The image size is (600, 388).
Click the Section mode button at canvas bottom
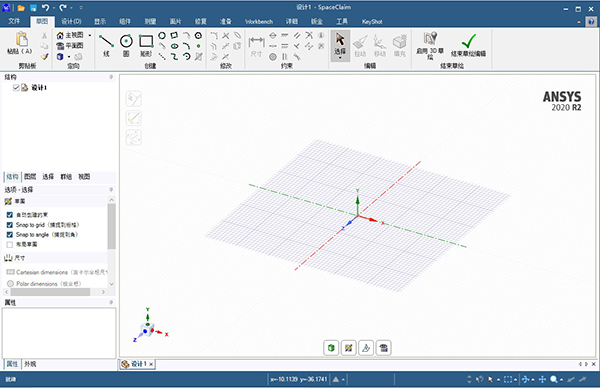(x=366, y=348)
